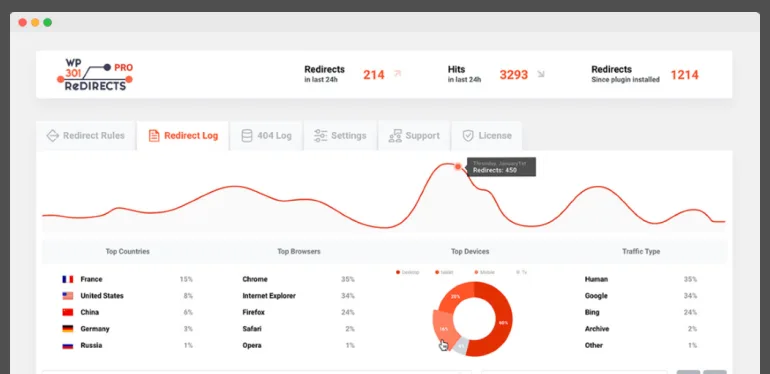
Task: Click the 1214 redirects since install value
Action: (685, 75)
